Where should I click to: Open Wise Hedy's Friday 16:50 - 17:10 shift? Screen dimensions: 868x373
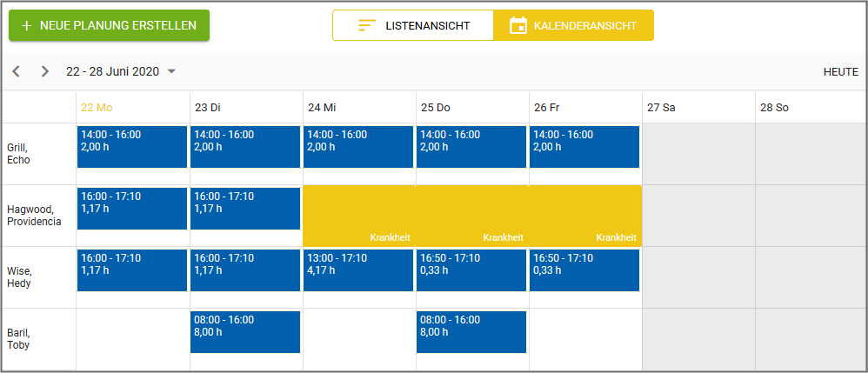pos(584,270)
